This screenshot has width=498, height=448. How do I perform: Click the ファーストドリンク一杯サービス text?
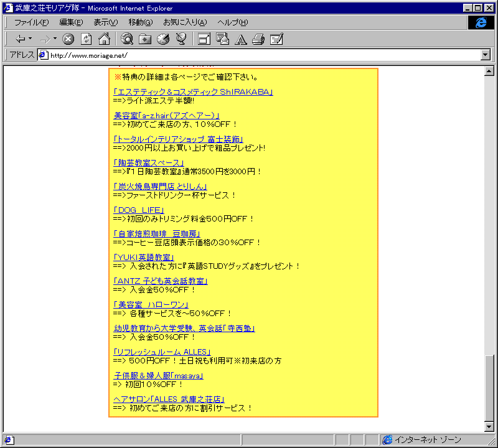[181, 195]
